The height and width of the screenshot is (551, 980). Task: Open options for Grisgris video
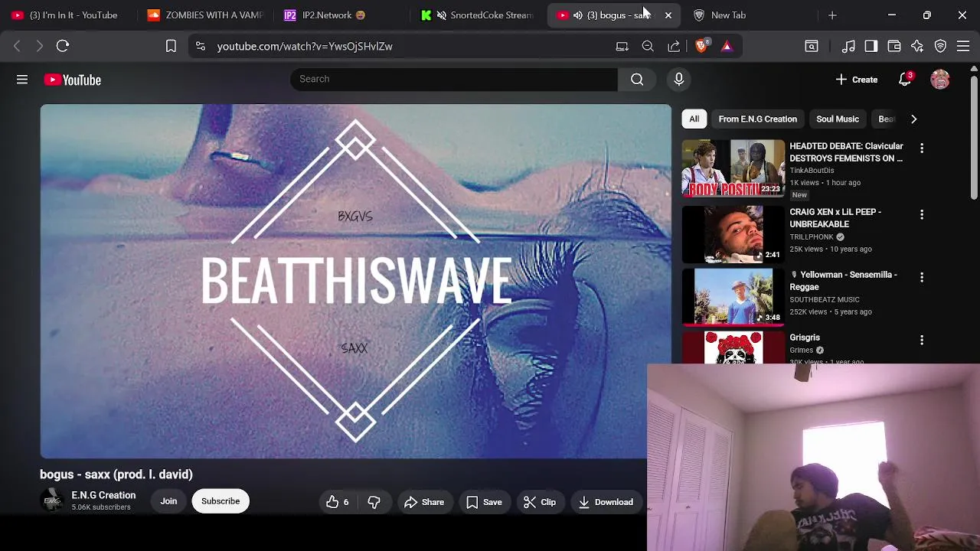coord(922,340)
